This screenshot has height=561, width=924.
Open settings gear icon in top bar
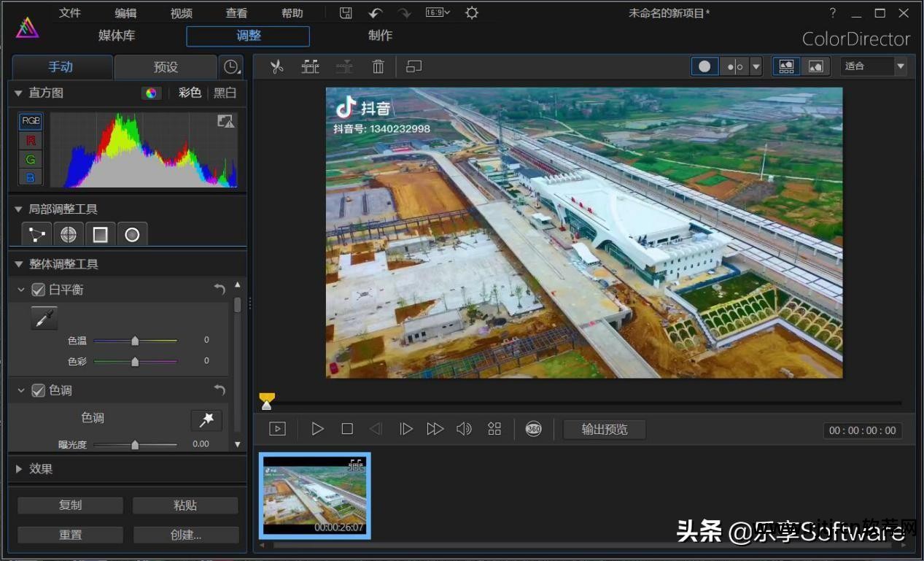click(472, 13)
